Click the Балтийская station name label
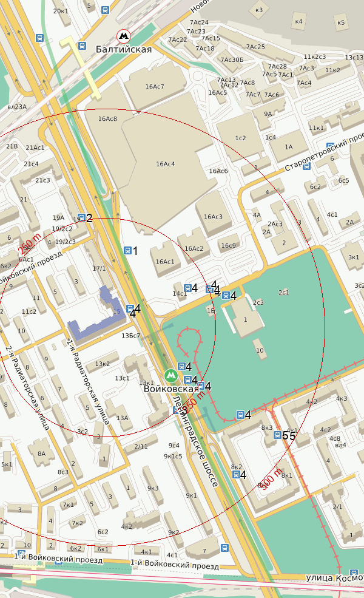Screen dimensions: 364x598 click(x=124, y=50)
